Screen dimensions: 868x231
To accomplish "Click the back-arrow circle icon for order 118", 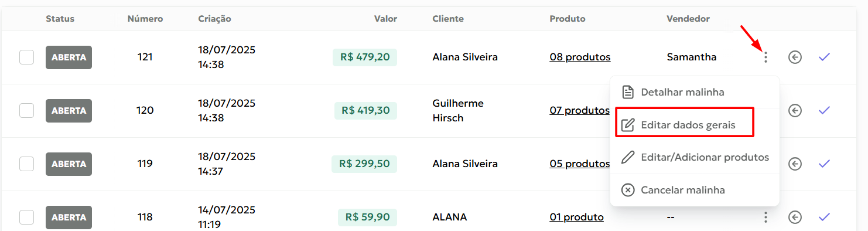I will (795, 217).
